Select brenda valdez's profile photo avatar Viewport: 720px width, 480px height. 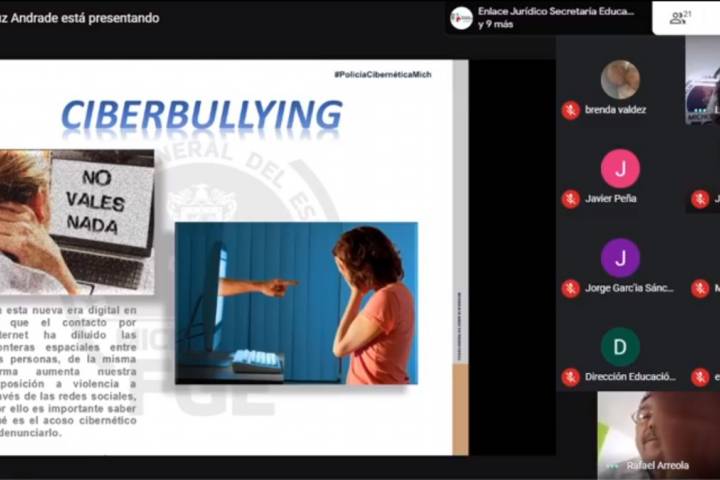click(x=620, y=80)
